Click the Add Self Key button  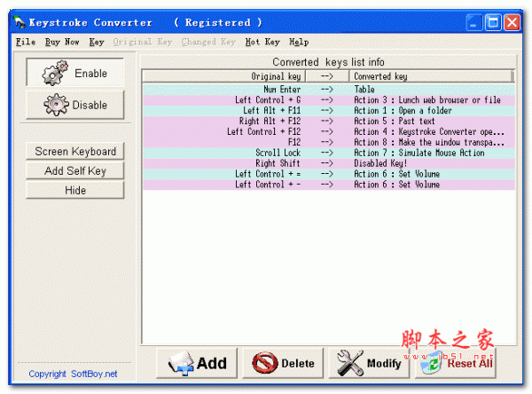[x=75, y=170]
